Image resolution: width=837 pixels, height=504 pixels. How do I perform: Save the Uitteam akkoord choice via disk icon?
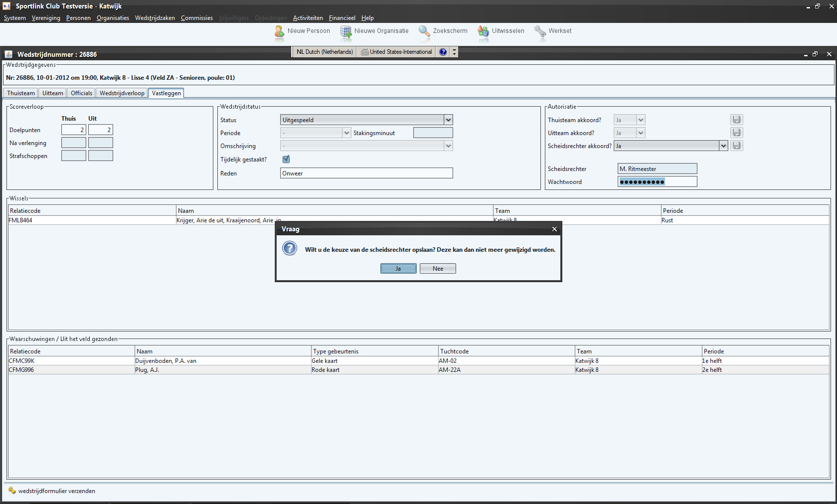737,133
